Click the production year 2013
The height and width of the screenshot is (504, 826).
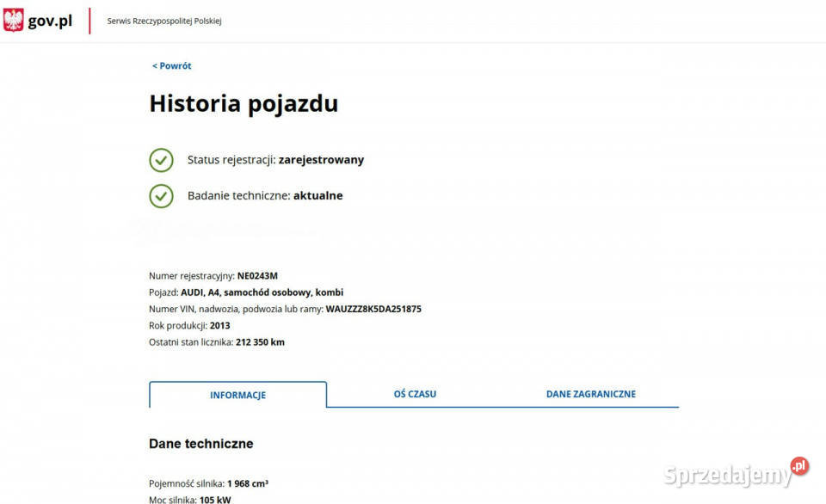point(219,326)
